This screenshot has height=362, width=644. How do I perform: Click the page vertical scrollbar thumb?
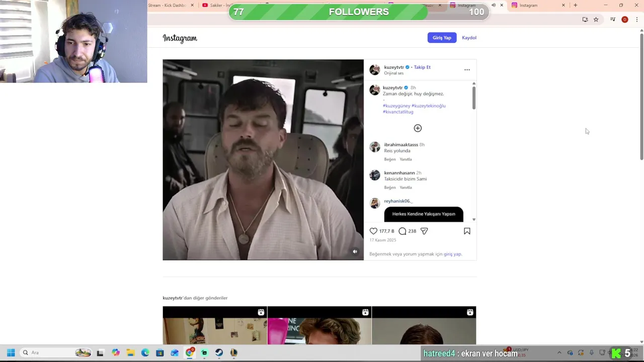point(641,98)
